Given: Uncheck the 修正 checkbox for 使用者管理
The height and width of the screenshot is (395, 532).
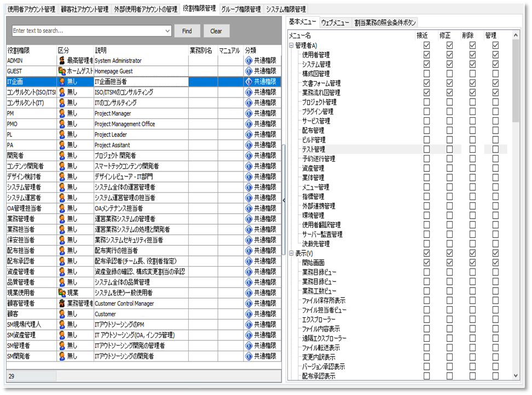Looking at the screenshot, I should [449, 55].
